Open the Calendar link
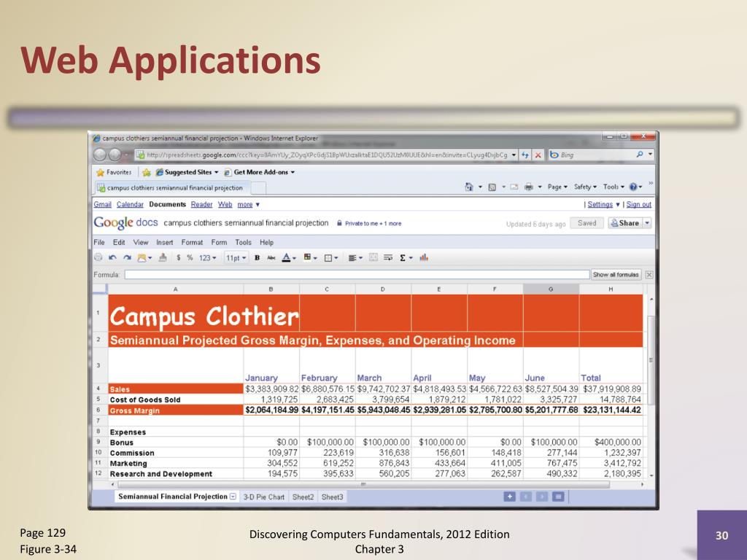The image size is (747, 560). coord(130,204)
